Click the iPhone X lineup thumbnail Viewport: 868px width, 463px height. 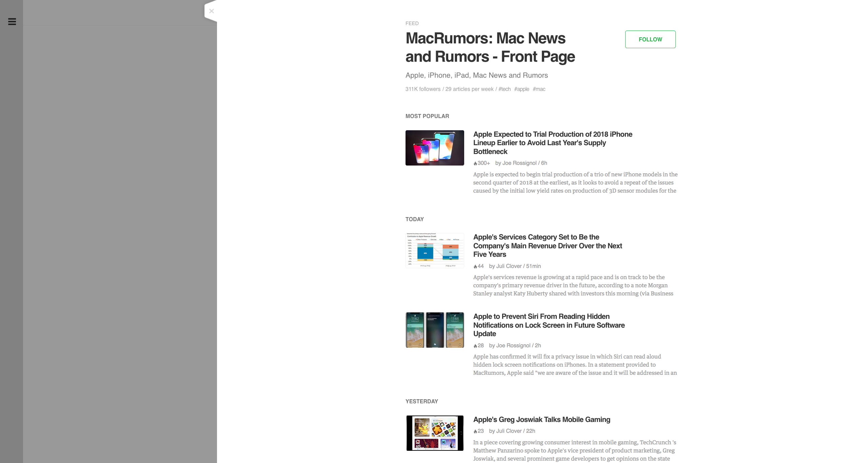tap(435, 148)
